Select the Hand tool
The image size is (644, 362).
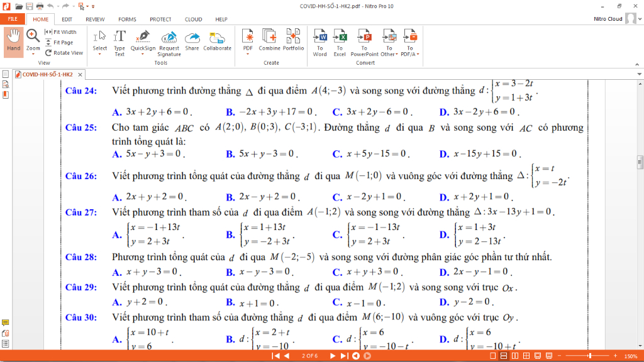tap(14, 41)
